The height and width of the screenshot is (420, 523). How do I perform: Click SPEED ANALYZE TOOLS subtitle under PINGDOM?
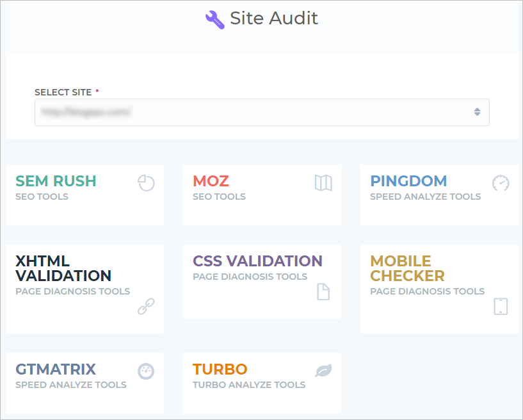tap(425, 197)
